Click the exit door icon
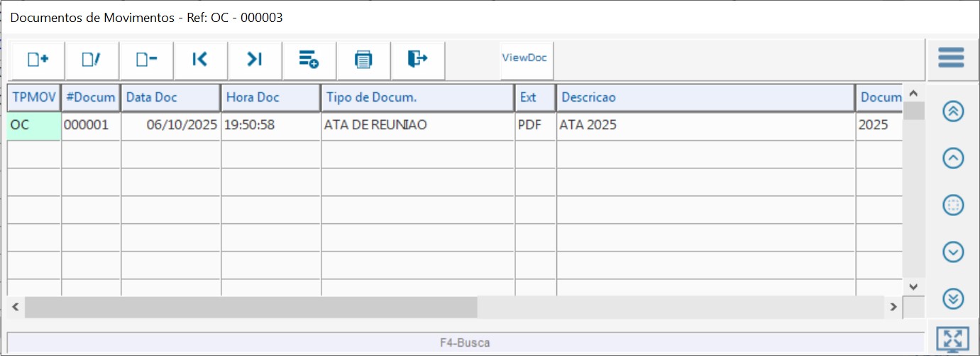The image size is (980, 356). pos(417,60)
